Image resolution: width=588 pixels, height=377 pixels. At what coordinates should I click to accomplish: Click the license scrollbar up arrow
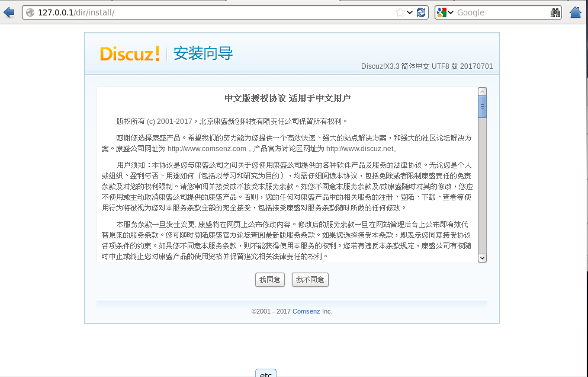pyautogui.click(x=482, y=91)
